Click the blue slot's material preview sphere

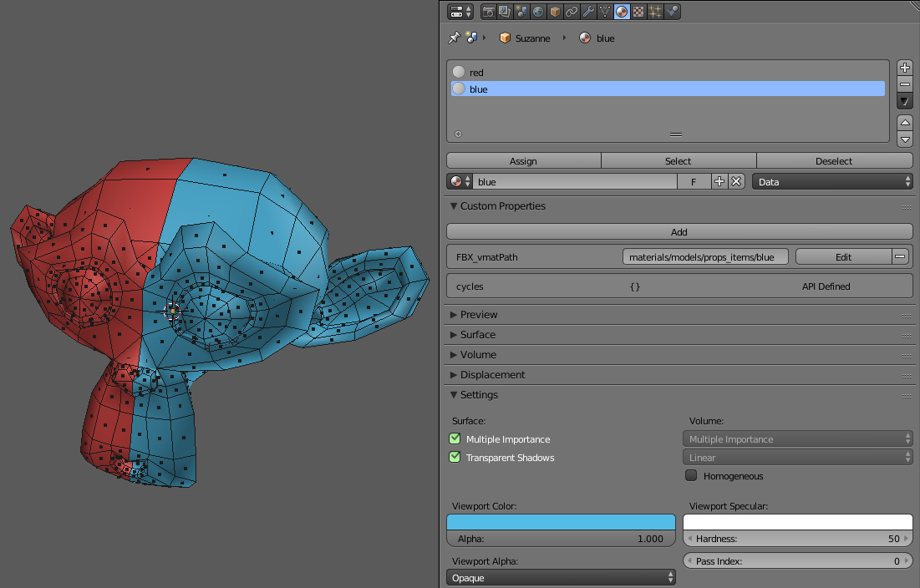[x=459, y=89]
